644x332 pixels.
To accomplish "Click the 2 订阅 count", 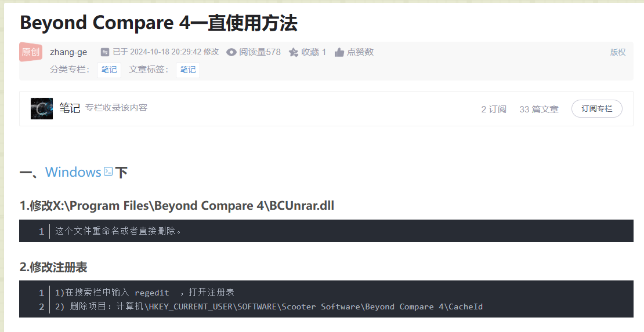I will click(x=494, y=109).
